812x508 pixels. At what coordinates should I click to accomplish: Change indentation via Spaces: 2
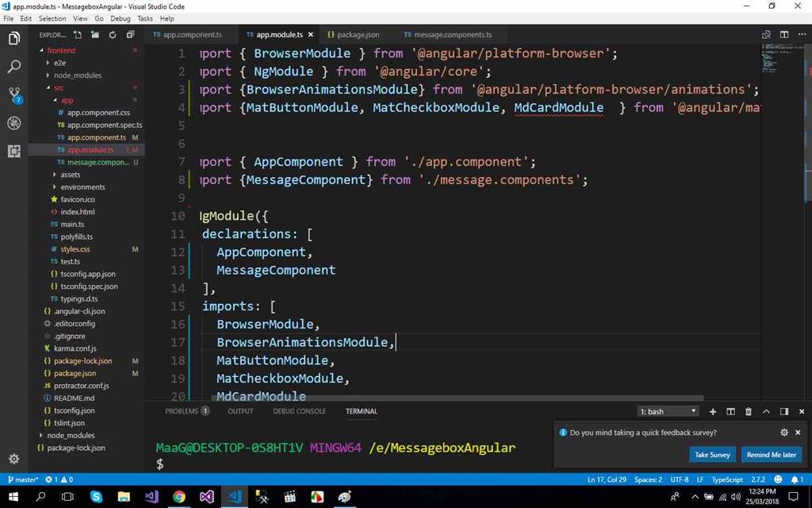(x=649, y=479)
